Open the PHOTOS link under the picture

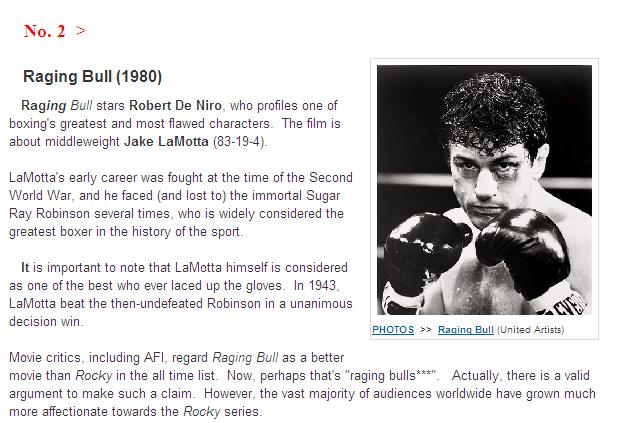pyautogui.click(x=393, y=330)
